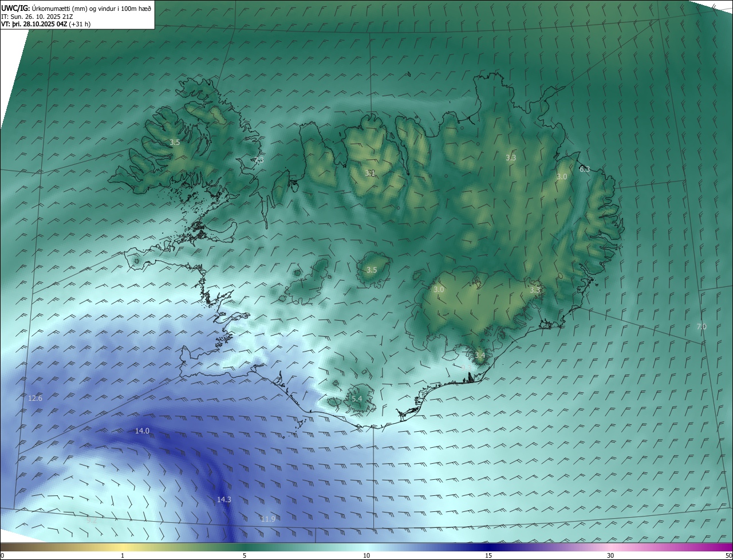Select the 5.4 value on the southern glacier
The image size is (733, 560).
click(357, 399)
